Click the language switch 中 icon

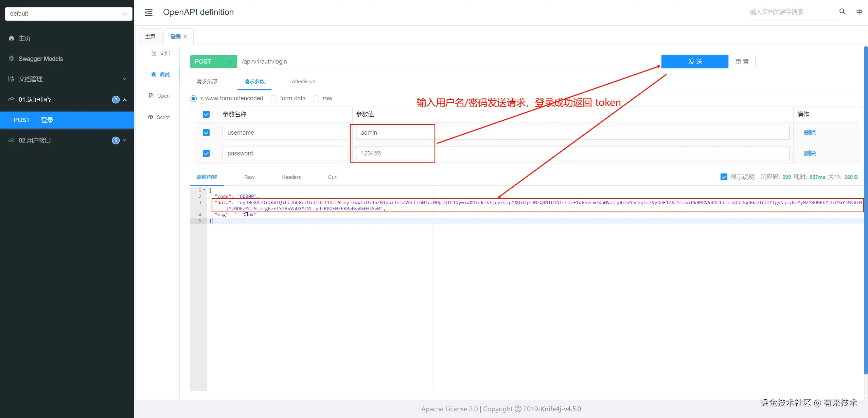pyautogui.click(x=859, y=12)
